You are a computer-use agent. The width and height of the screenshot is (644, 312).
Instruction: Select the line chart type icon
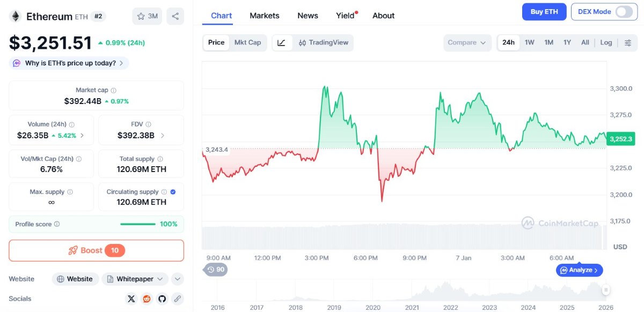282,43
